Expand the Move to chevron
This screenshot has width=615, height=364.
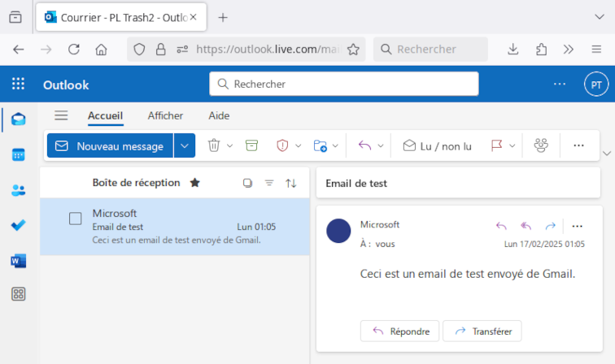(x=335, y=146)
